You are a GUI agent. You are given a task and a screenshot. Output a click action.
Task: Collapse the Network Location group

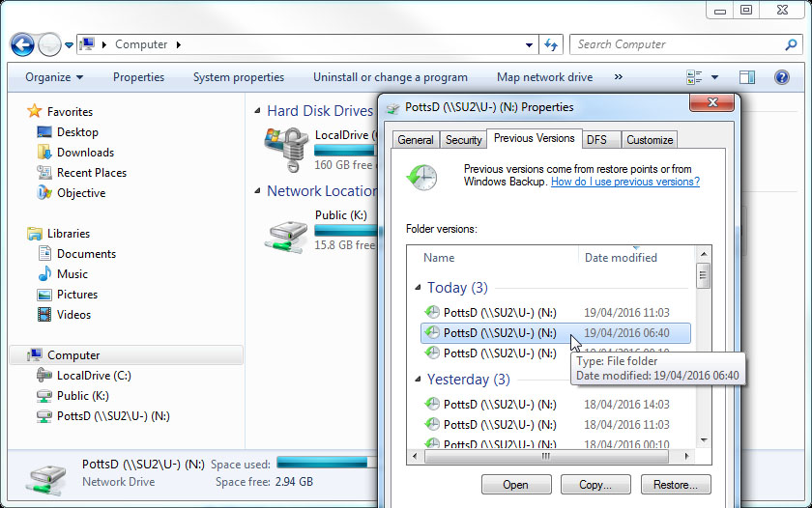(257, 191)
